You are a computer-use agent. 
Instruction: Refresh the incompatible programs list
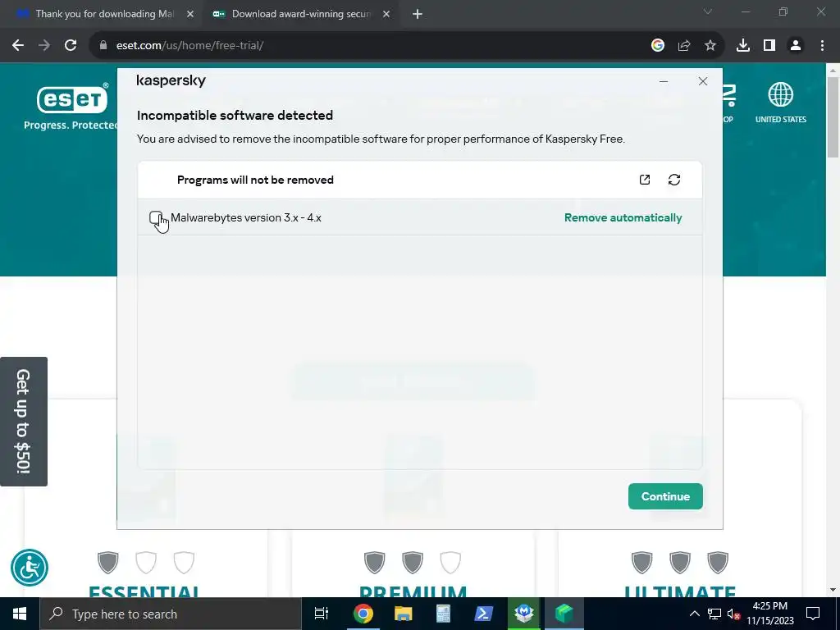(674, 180)
